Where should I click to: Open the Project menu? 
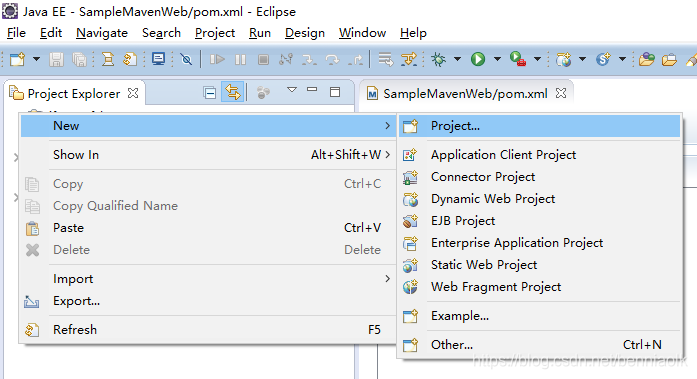pos(215,33)
